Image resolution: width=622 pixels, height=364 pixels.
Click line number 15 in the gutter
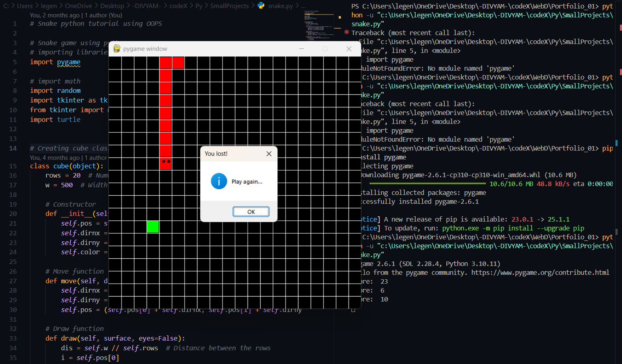click(13, 166)
